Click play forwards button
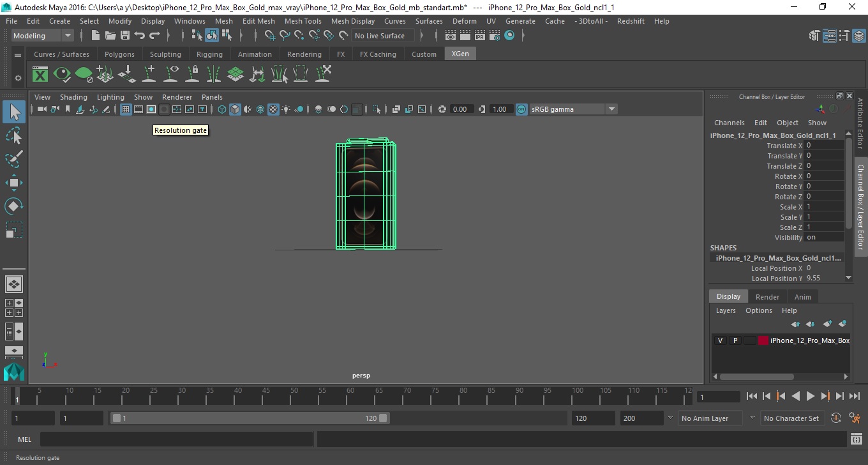 click(x=810, y=396)
